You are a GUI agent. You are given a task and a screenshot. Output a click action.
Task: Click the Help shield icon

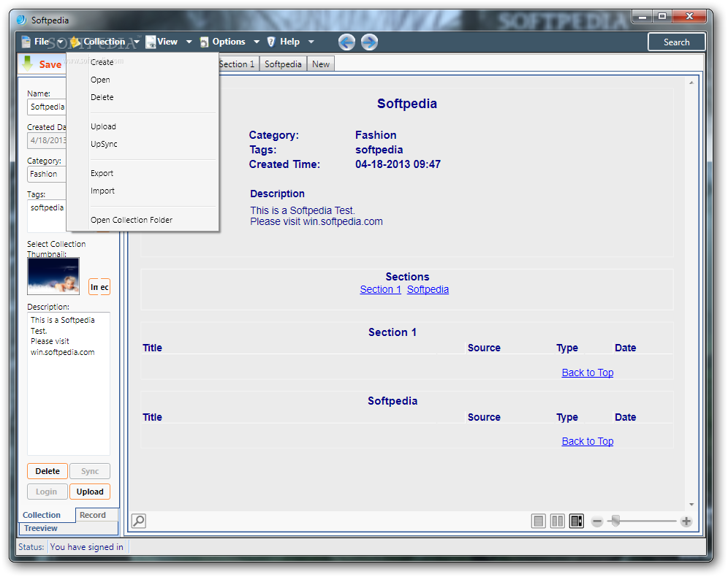pyautogui.click(x=271, y=42)
